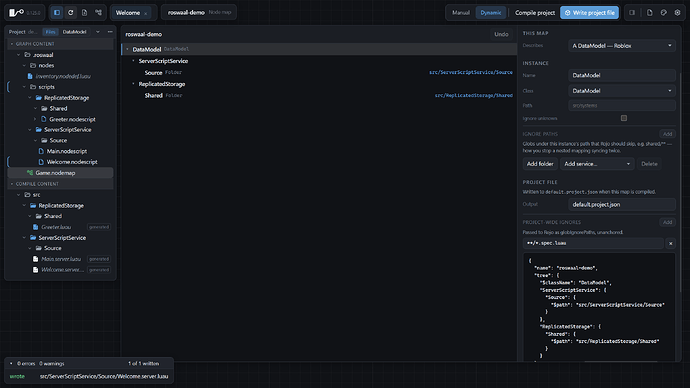Image resolution: width=690 pixels, height=388 pixels.
Task: Switch to Manual compile mode
Action: [x=461, y=13]
